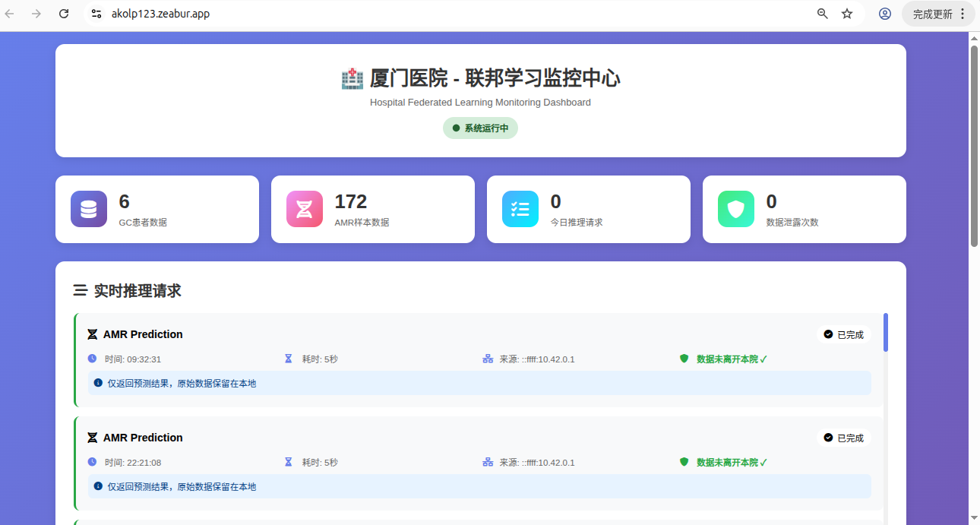The image size is (980, 525).
Task: Click the address bar URL akolp123.zeabur.app
Action: [x=160, y=14]
